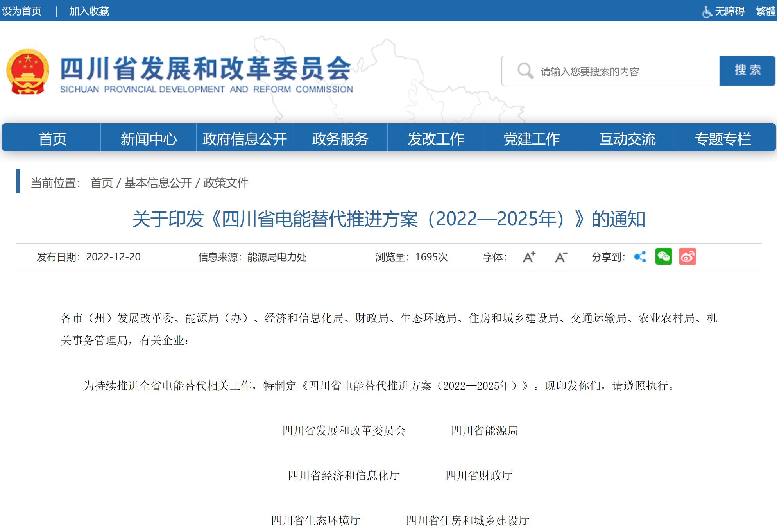Viewport: 777px width, 532px height.
Task: Click signatory 四川省住房和城乡建设厅
Action: point(468,521)
